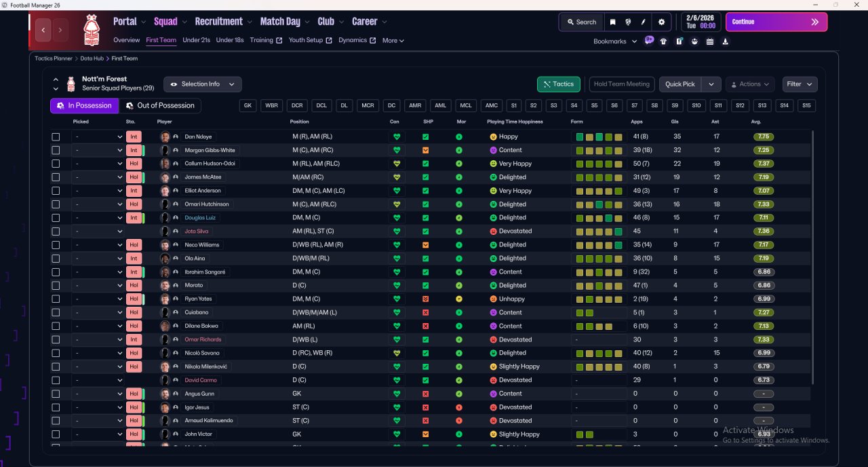Tick the checkbox for Angus Gunn
This screenshot has width=868, height=467.
coord(56,394)
